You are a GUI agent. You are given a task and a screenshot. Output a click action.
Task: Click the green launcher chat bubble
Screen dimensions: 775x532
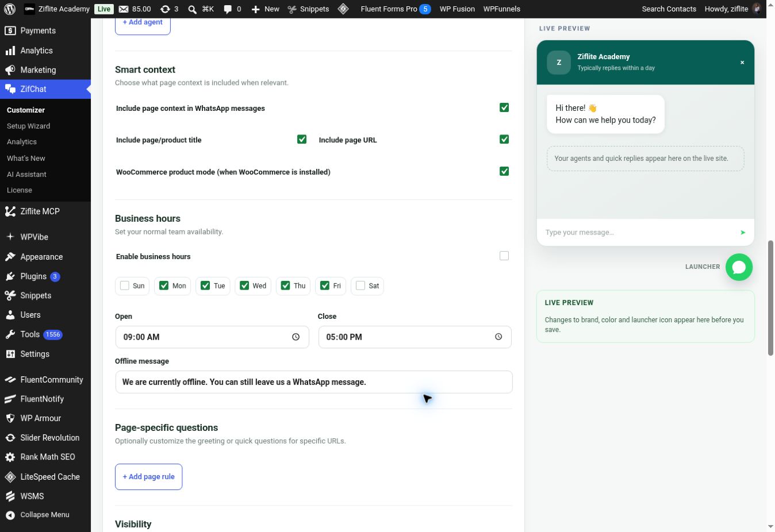pyautogui.click(x=739, y=267)
